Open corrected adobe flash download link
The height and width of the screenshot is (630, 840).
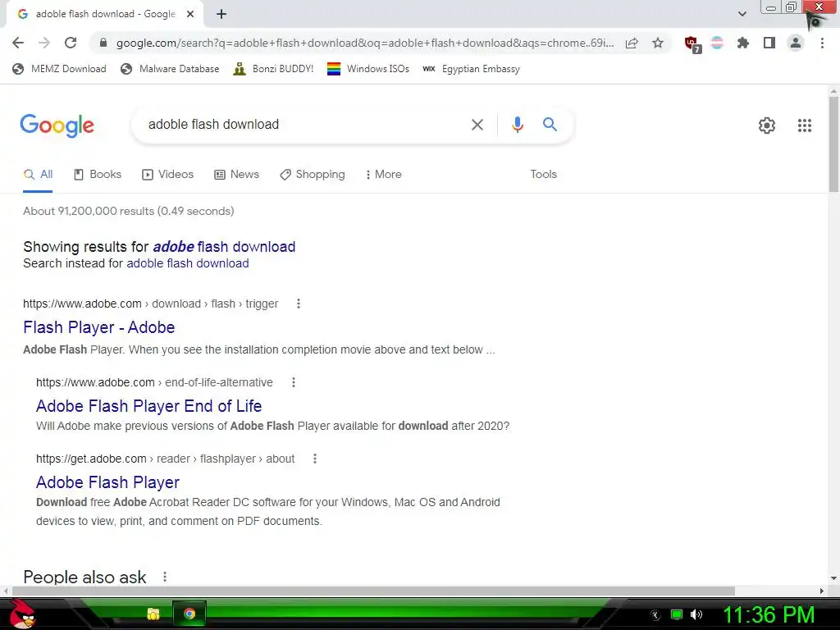[224, 246]
